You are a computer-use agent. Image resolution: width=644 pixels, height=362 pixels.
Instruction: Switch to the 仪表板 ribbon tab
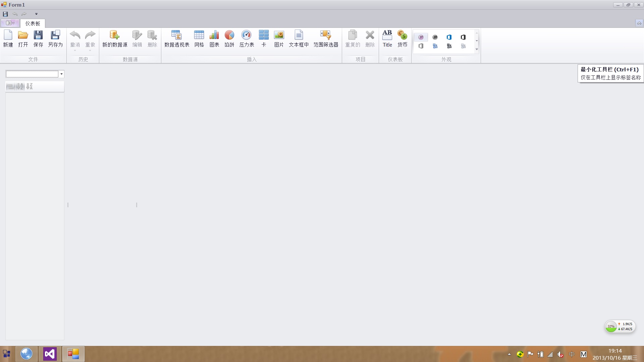tap(33, 23)
